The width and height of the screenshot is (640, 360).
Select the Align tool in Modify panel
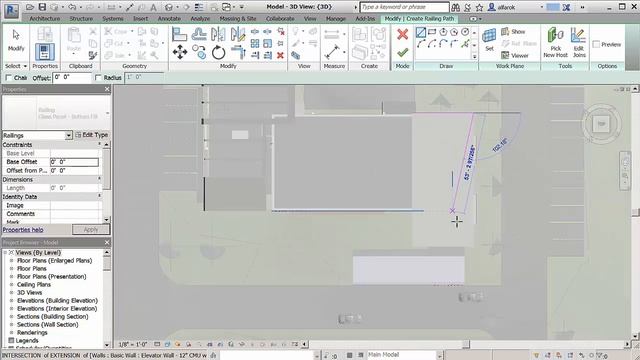coord(179,34)
